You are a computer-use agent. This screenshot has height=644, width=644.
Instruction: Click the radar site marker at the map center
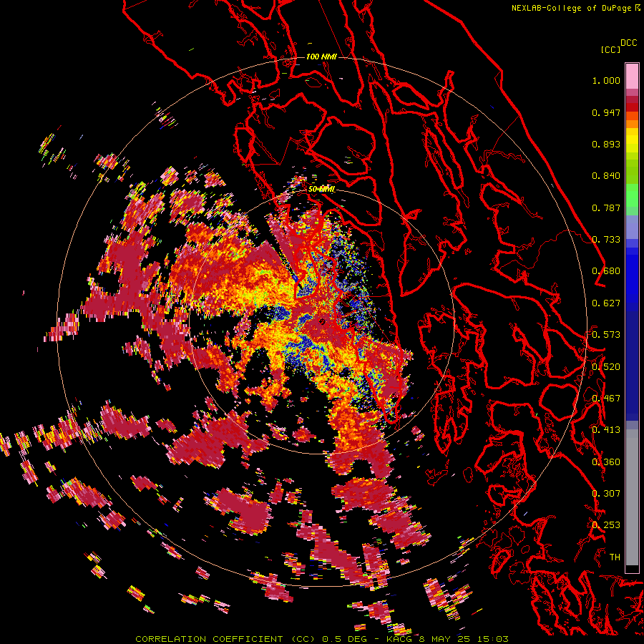coord(321,321)
